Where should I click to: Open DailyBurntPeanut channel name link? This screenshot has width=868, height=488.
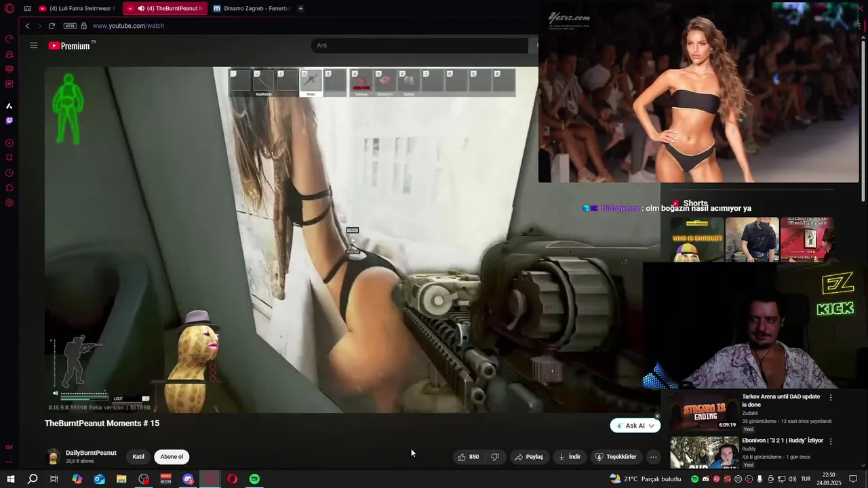(91, 453)
